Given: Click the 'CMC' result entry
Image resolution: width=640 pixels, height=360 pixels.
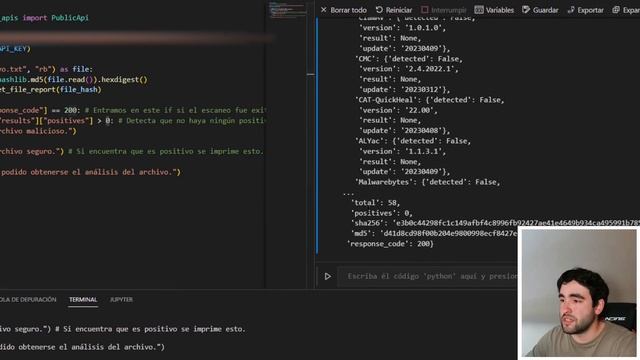Looking at the screenshot, I should tap(409, 59).
